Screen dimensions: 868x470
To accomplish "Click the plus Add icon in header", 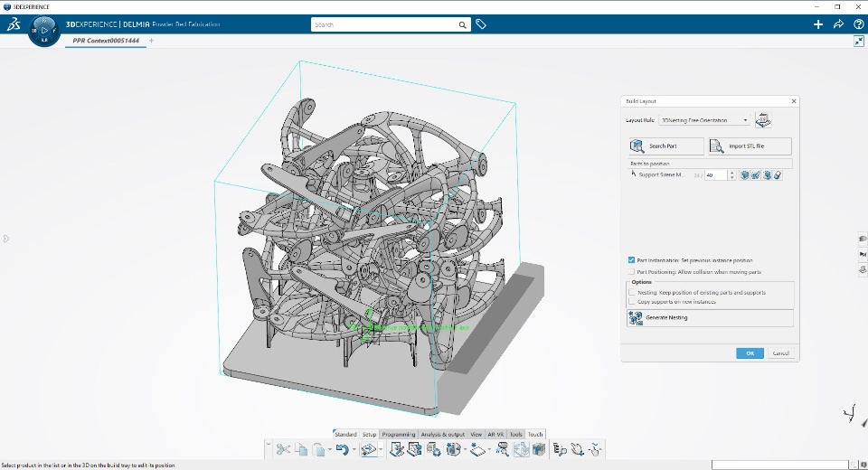I will pyautogui.click(x=818, y=24).
